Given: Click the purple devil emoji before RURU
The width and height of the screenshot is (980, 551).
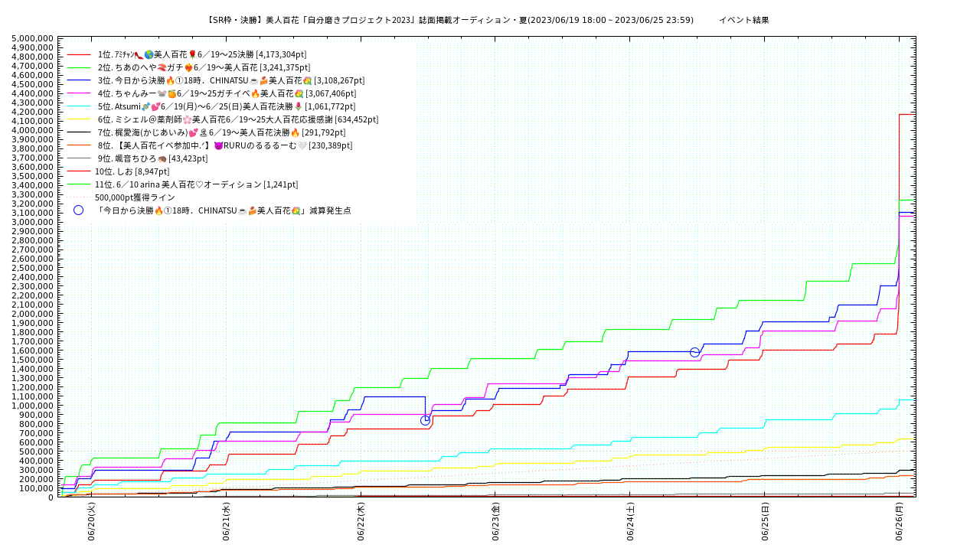Looking at the screenshot, I should click(218, 145).
